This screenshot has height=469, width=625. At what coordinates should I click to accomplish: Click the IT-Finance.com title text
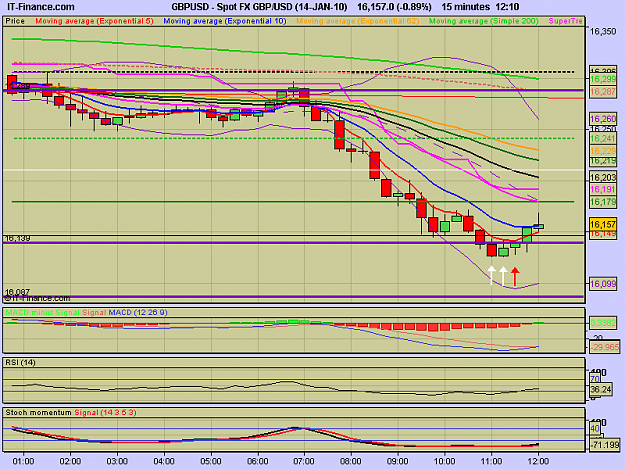click(x=40, y=7)
